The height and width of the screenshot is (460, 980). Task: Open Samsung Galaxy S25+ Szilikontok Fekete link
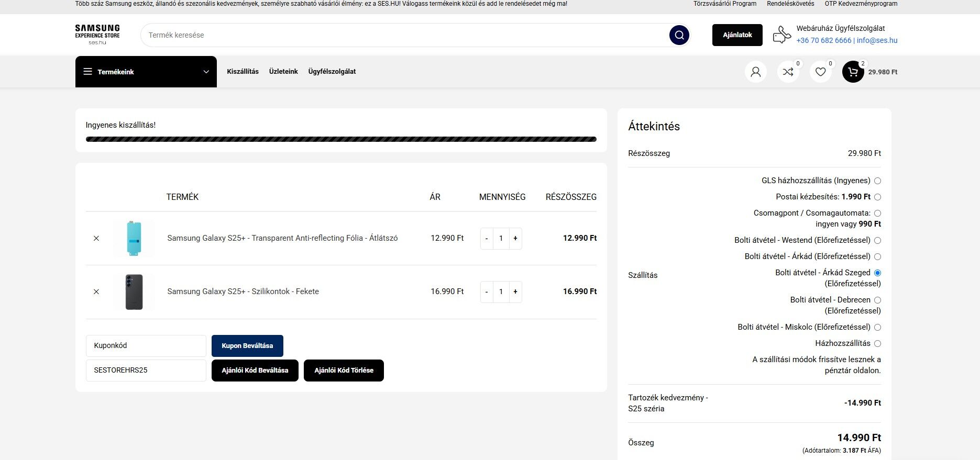tap(243, 291)
